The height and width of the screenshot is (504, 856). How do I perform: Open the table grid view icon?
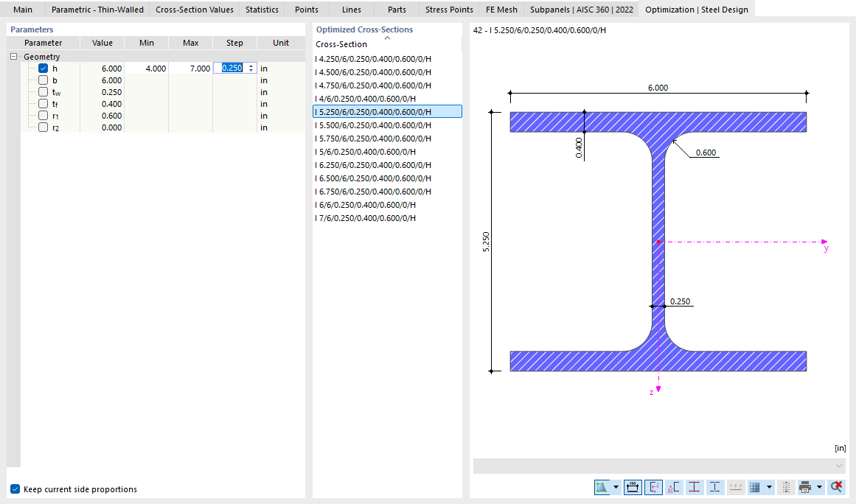point(756,487)
